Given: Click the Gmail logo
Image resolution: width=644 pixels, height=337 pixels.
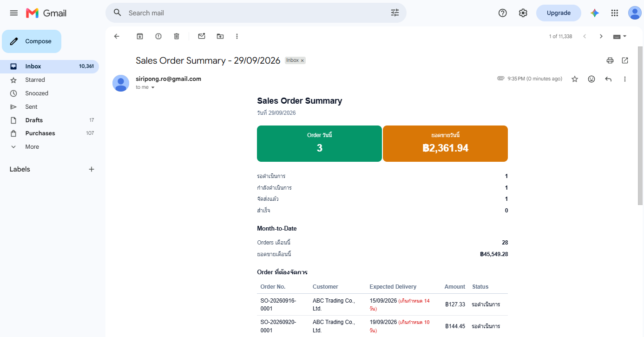Looking at the screenshot, I should coord(46,13).
